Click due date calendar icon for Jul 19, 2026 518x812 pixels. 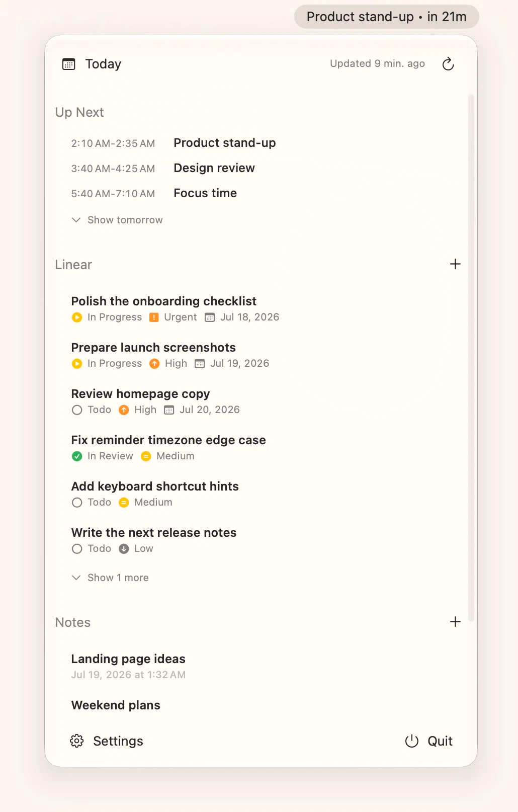click(x=200, y=364)
